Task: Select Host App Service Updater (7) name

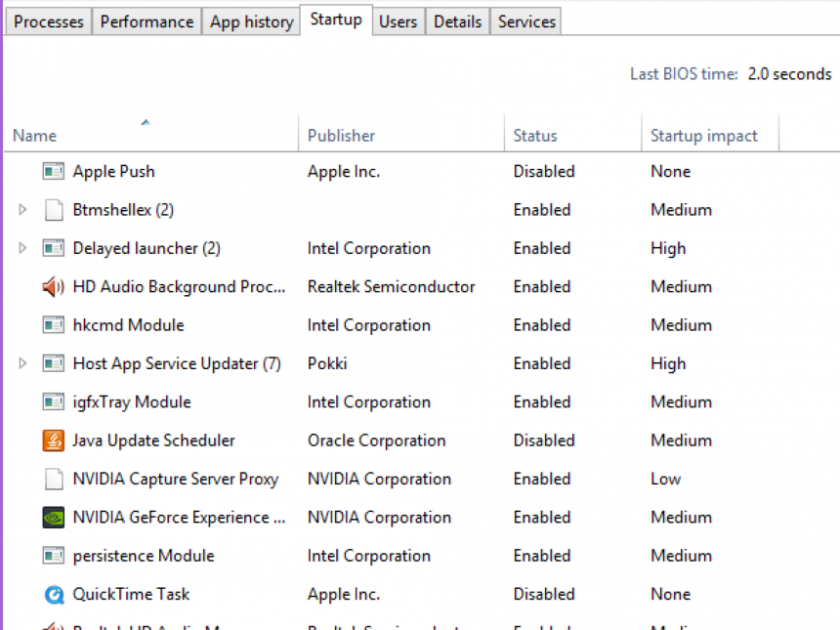Action: click(177, 363)
